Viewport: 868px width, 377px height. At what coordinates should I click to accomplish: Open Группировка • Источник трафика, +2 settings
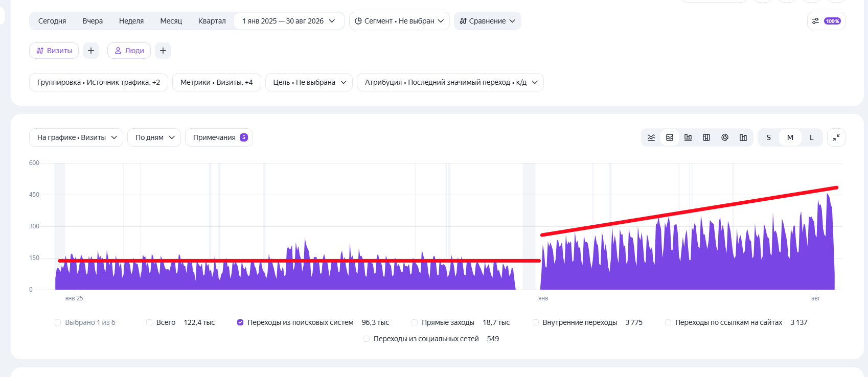pyautogui.click(x=99, y=82)
